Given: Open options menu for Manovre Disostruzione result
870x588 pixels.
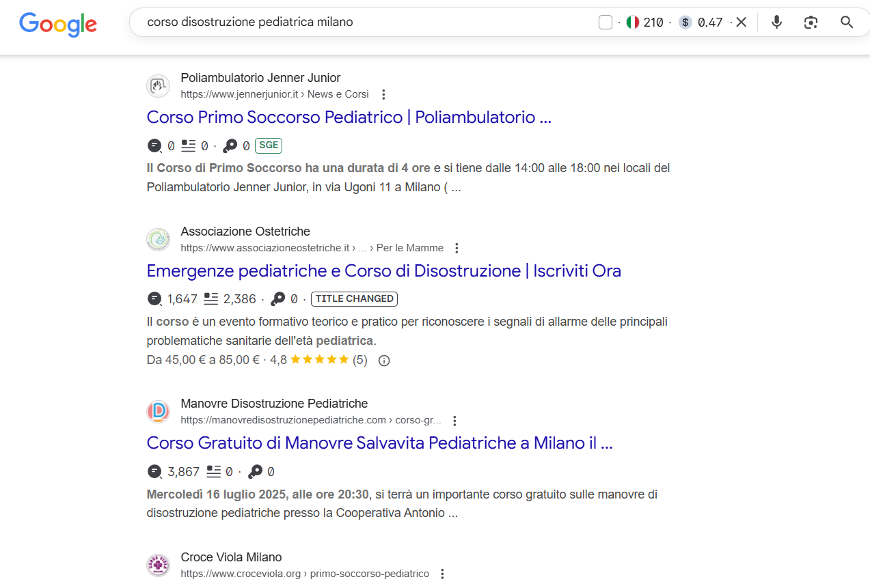Looking at the screenshot, I should 454,421.
